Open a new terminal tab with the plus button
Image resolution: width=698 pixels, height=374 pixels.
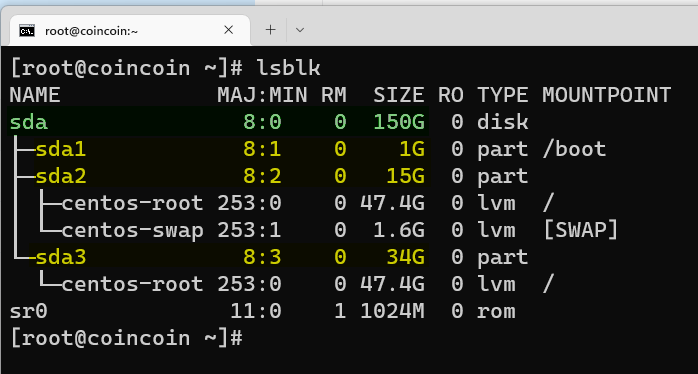pyautogui.click(x=270, y=30)
